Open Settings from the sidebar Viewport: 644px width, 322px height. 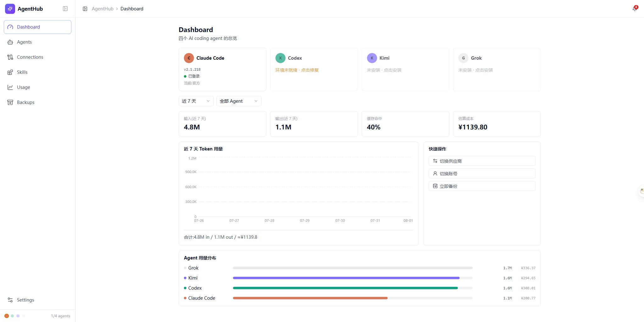pyautogui.click(x=37, y=300)
